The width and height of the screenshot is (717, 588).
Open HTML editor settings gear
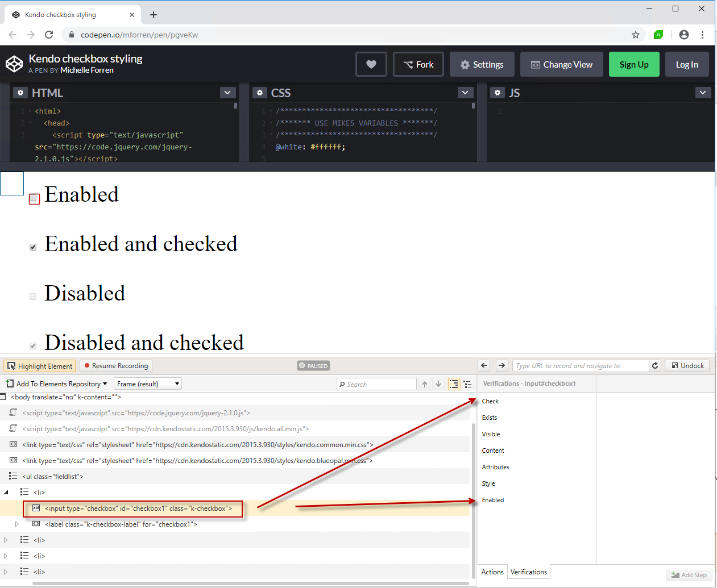pyautogui.click(x=20, y=93)
